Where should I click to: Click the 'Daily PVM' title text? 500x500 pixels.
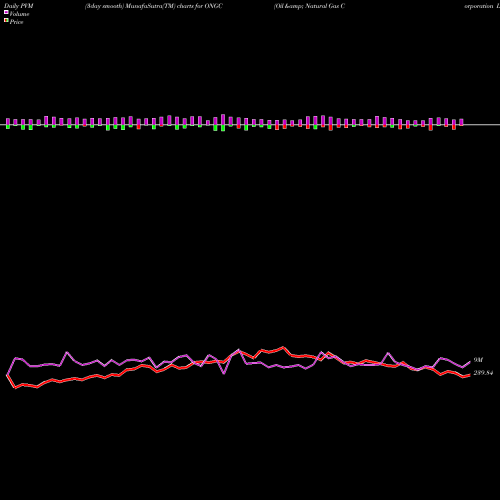click(x=19, y=6)
